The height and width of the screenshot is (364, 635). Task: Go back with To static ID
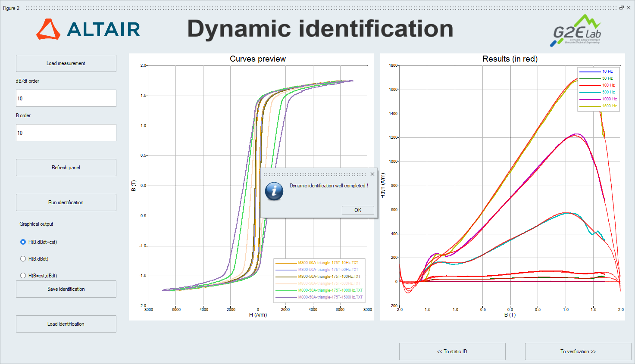[x=452, y=352]
